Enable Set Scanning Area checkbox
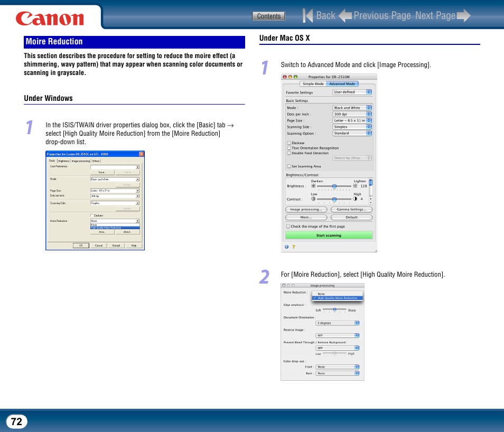 pyautogui.click(x=289, y=166)
